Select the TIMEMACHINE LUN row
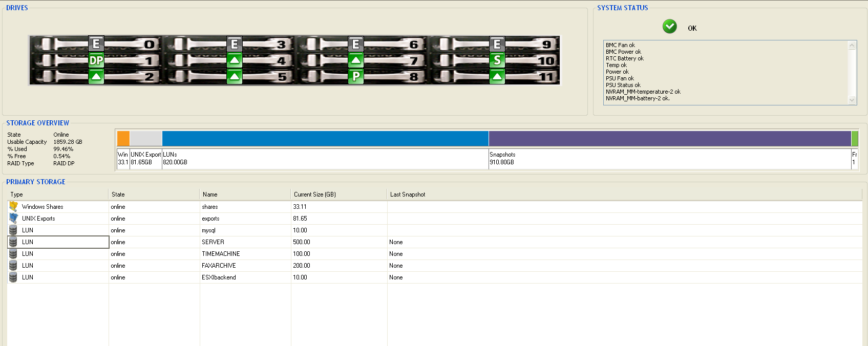This screenshot has width=868, height=346. tap(220, 254)
